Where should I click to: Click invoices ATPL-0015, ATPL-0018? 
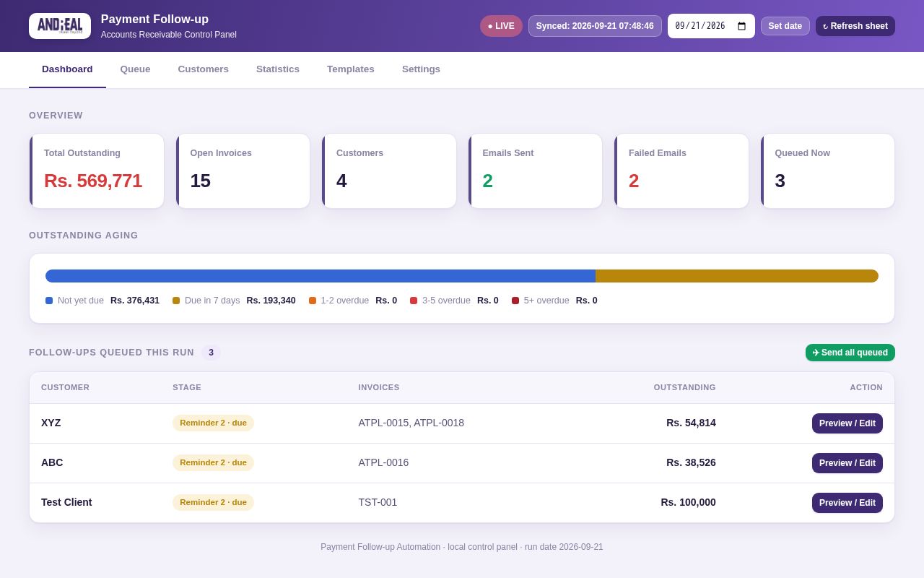(x=411, y=423)
